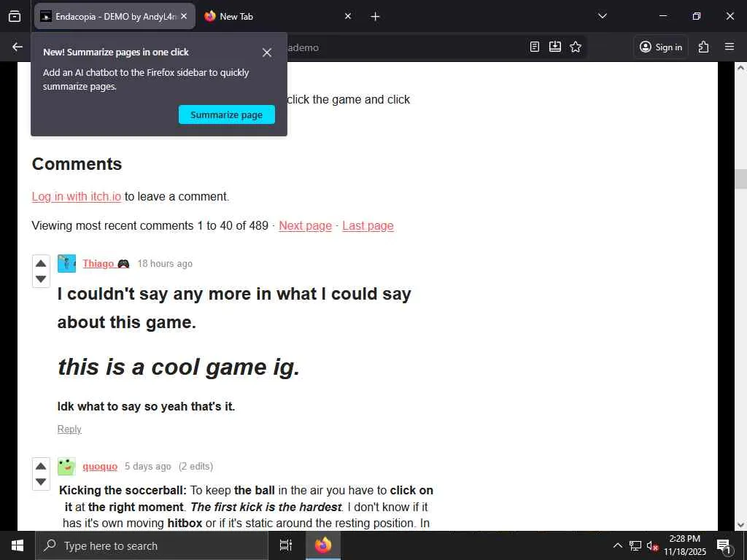Open the network status tray icon
The height and width of the screenshot is (560, 747).
click(x=635, y=545)
